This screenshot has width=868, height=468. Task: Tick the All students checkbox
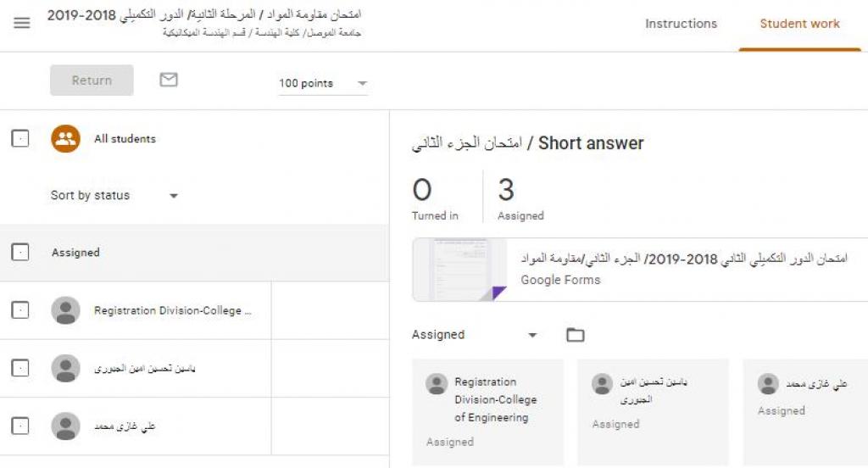[20, 138]
